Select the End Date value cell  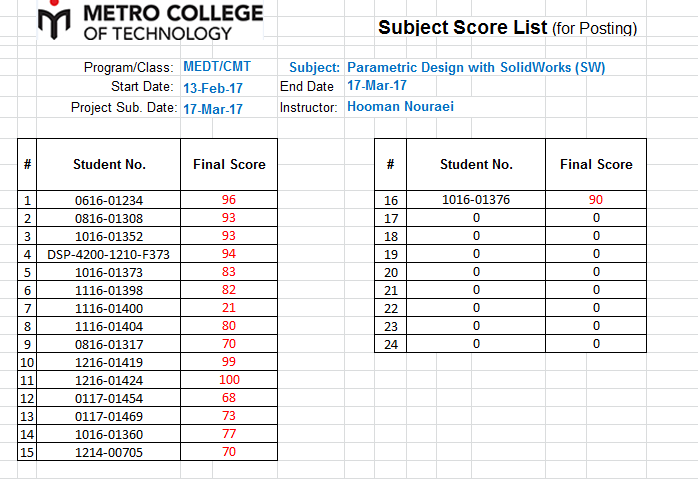(377, 85)
